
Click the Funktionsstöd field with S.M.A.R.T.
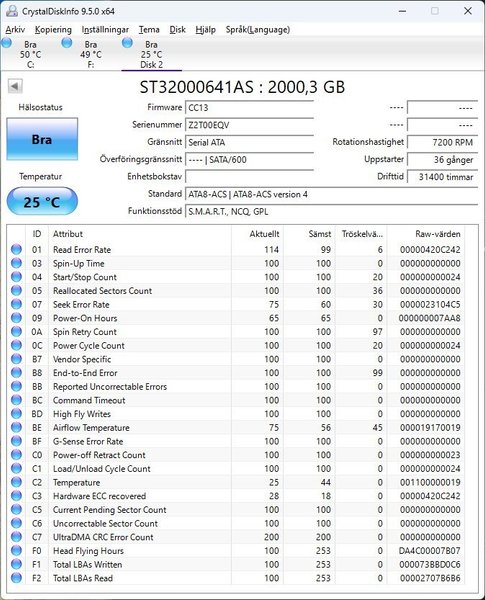click(331, 212)
